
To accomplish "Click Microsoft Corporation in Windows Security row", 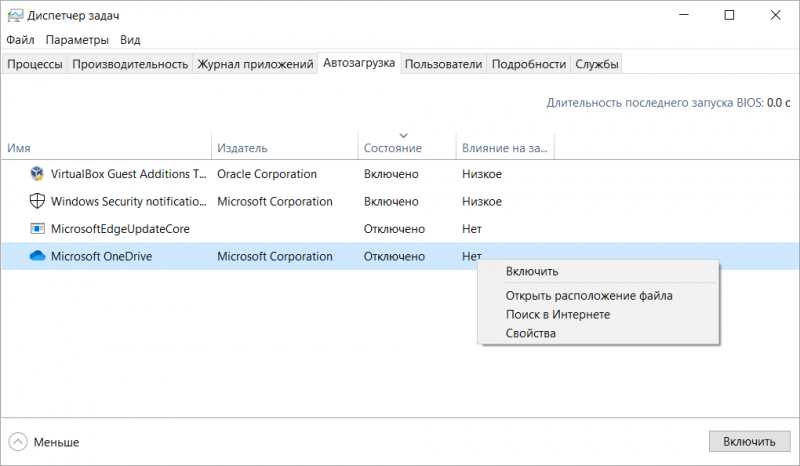I will tap(274, 202).
